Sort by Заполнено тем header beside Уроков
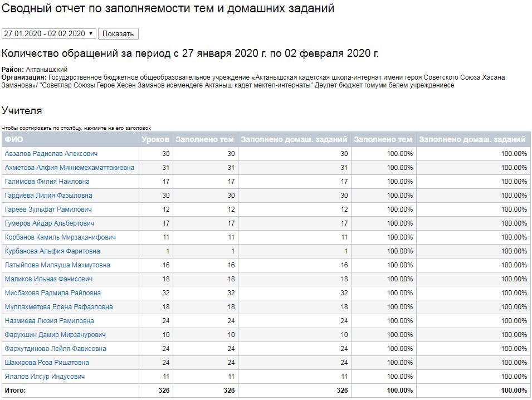 [x=205, y=140]
